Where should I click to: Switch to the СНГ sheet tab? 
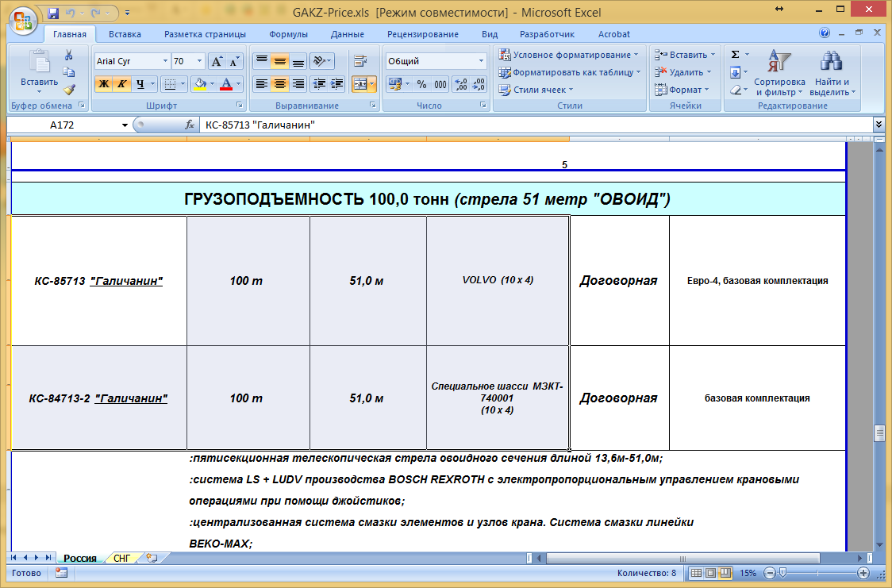pos(121,559)
